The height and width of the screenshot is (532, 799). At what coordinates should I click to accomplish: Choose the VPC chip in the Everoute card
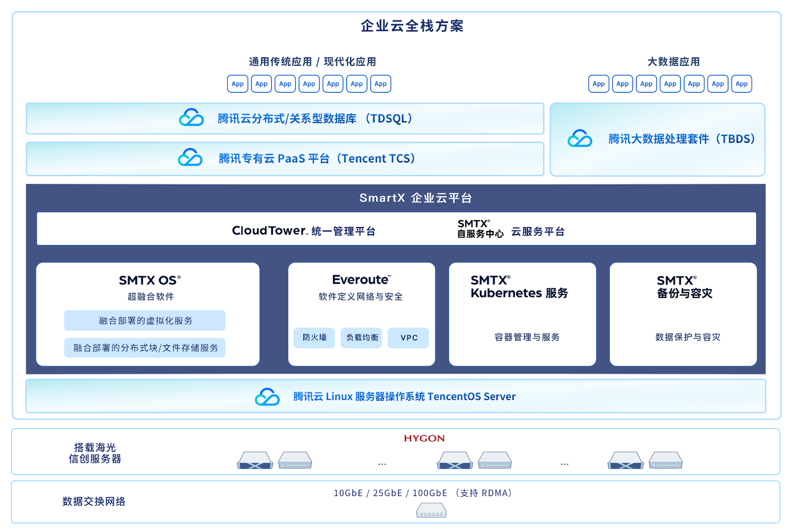tap(408, 338)
